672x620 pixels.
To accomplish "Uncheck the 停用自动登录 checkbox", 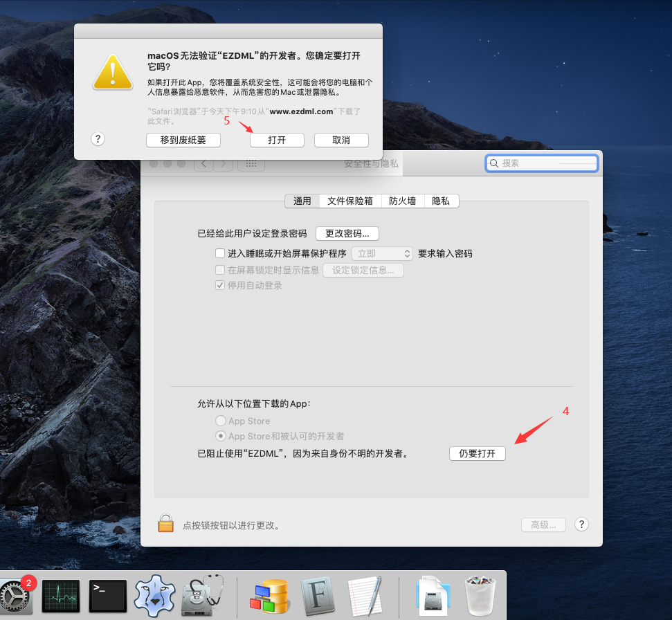I will [x=220, y=285].
